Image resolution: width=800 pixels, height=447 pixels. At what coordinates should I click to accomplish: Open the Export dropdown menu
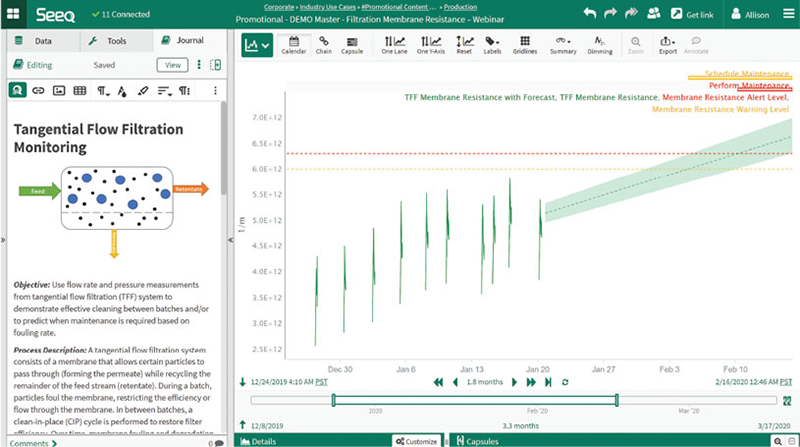pyautogui.click(x=667, y=45)
